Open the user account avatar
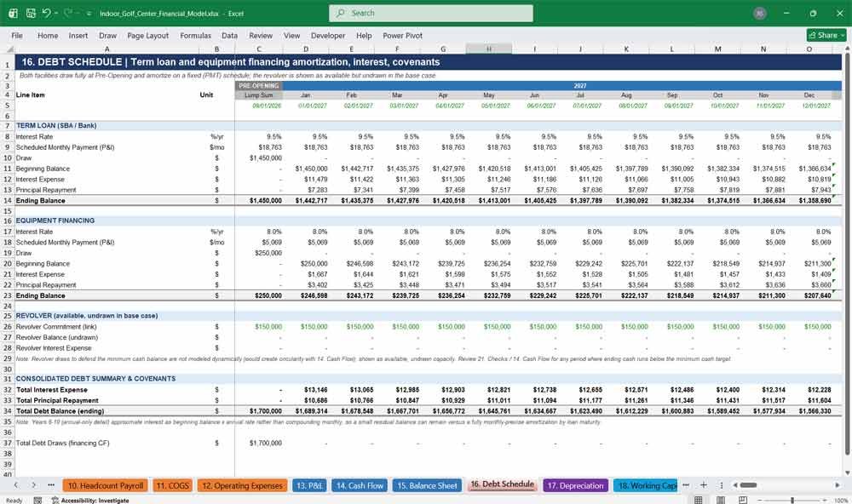The image size is (852, 504). pyautogui.click(x=760, y=13)
